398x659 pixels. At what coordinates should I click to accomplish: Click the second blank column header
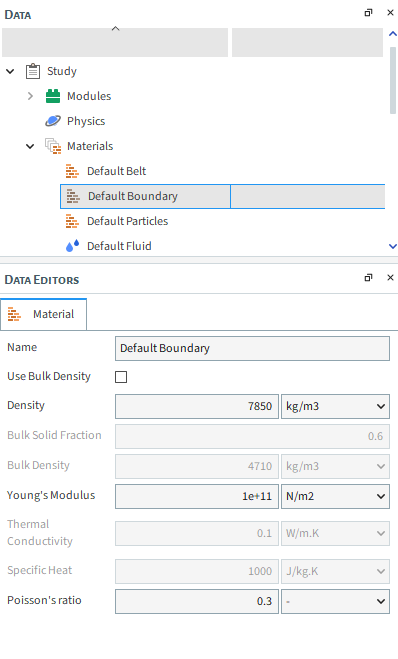[307, 42]
